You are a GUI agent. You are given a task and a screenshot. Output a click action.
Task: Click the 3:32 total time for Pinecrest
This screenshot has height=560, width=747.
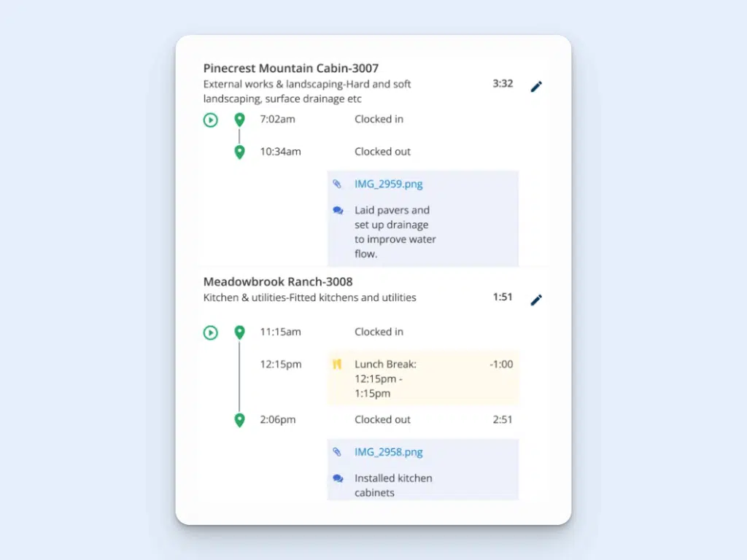point(502,83)
